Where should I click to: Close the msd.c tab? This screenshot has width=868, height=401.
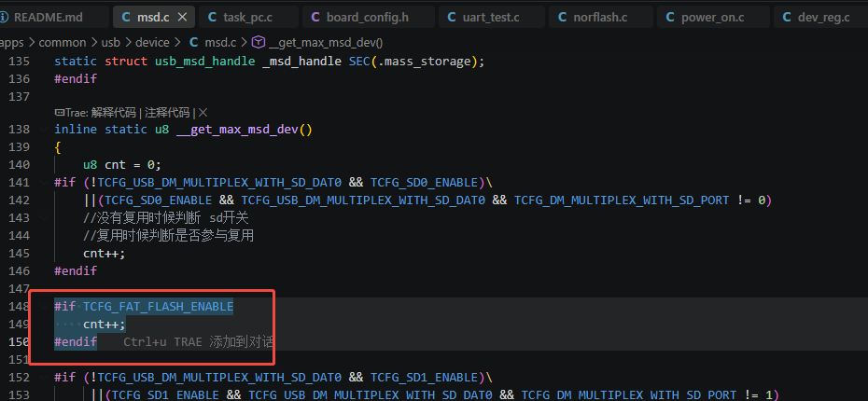coord(182,17)
